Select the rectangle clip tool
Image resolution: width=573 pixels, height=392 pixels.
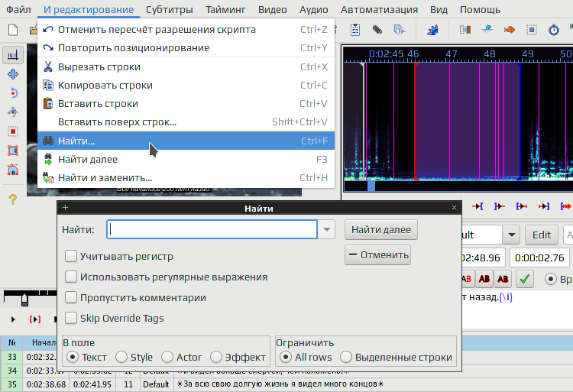[13, 150]
